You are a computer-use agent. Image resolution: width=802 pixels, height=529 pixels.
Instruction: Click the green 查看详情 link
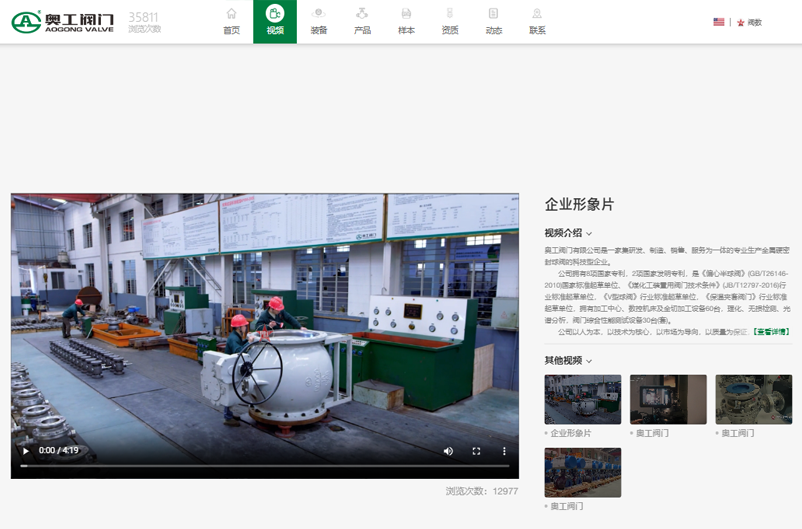tap(770, 332)
